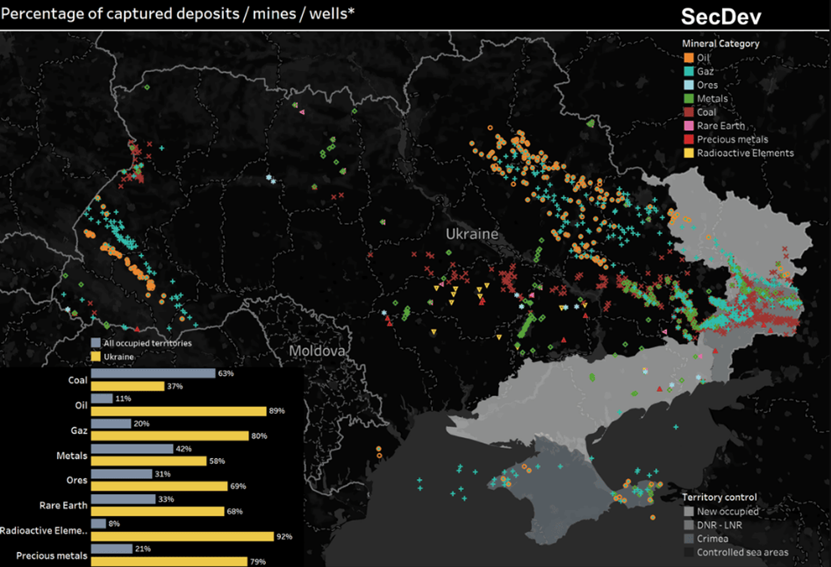Select the DNR - LNR territory swatch
This screenshot has width=831, height=567.
pyautogui.click(x=689, y=525)
